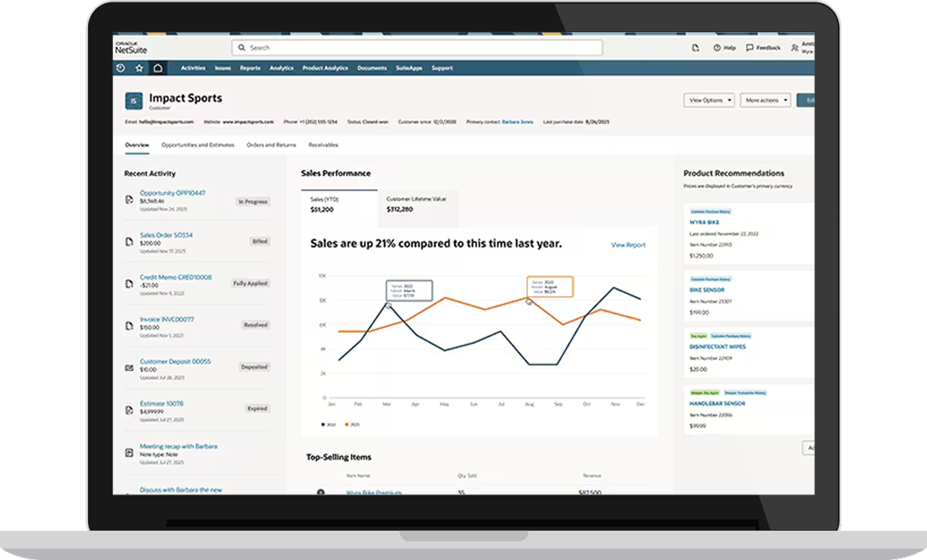Open the Support menu
Viewport: 927px width, 560px height.
pyautogui.click(x=442, y=68)
